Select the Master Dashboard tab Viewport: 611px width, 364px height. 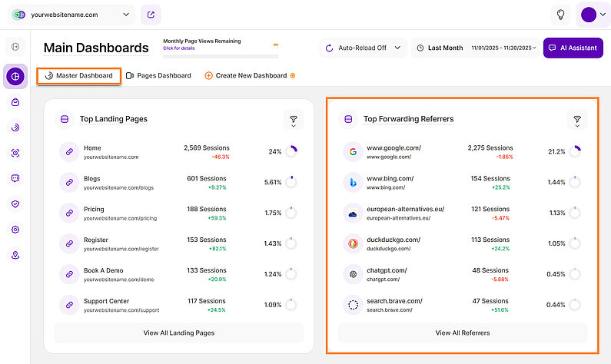(x=79, y=76)
